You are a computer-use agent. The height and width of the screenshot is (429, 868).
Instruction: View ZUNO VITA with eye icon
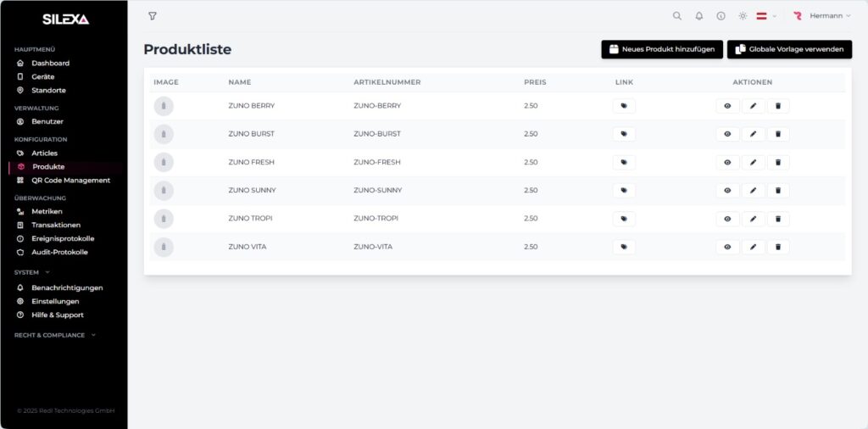(727, 247)
